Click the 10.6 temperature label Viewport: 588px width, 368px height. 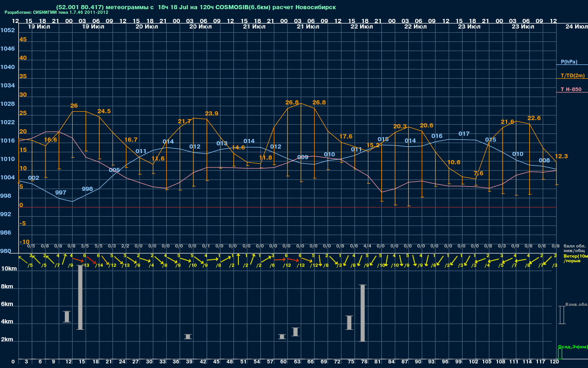tap(453, 162)
